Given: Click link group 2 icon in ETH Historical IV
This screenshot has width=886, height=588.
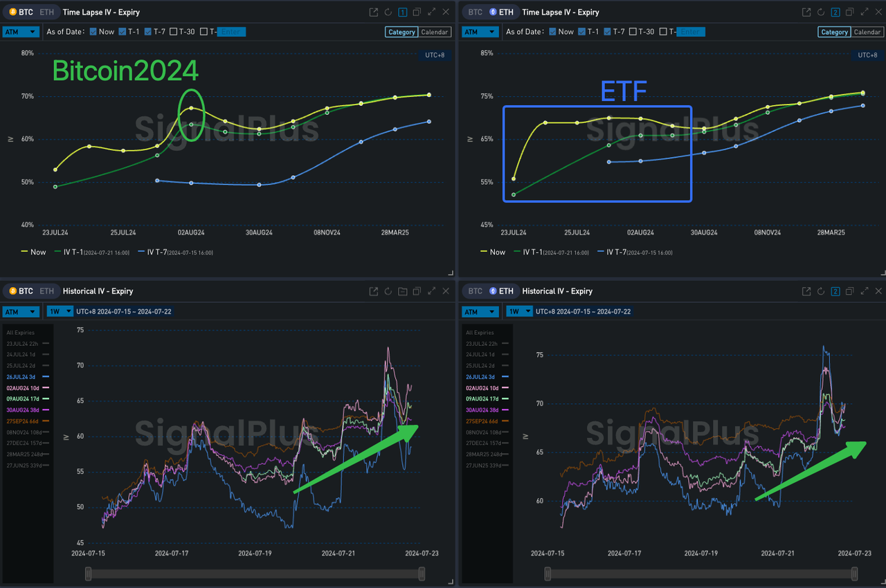Looking at the screenshot, I should point(835,291).
